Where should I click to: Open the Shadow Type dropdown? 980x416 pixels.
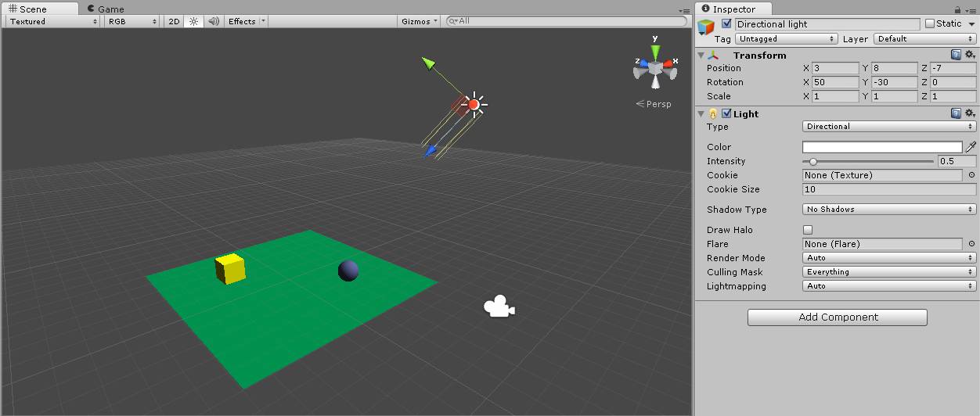point(889,210)
